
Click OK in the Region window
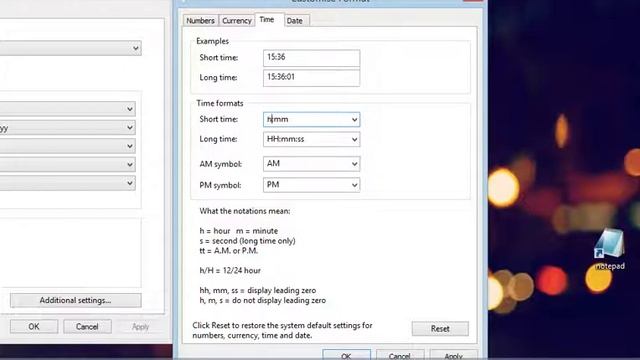coord(34,327)
